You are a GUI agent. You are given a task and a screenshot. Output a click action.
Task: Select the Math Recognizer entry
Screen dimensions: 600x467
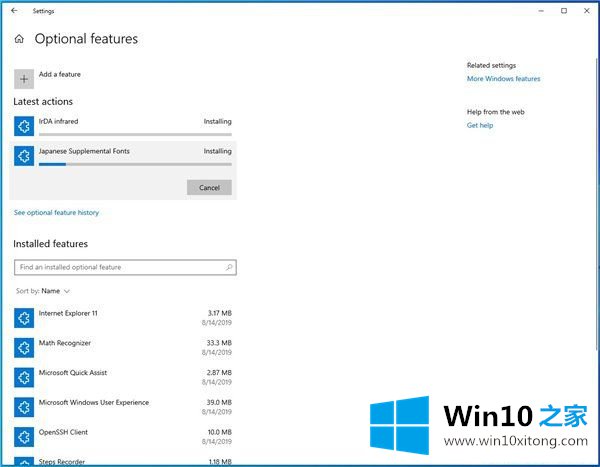[123, 348]
